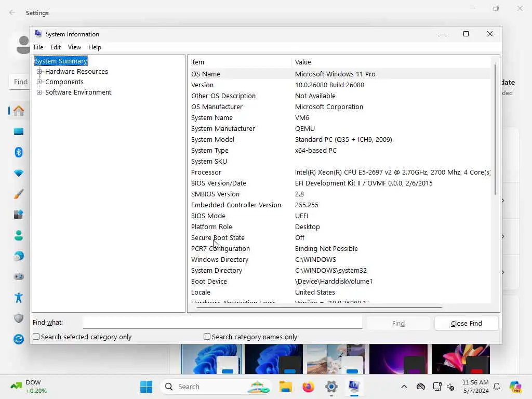Image resolution: width=532 pixels, height=399 pixels.
Task: Click System Information taskbar icon
Action: (354, 387)
